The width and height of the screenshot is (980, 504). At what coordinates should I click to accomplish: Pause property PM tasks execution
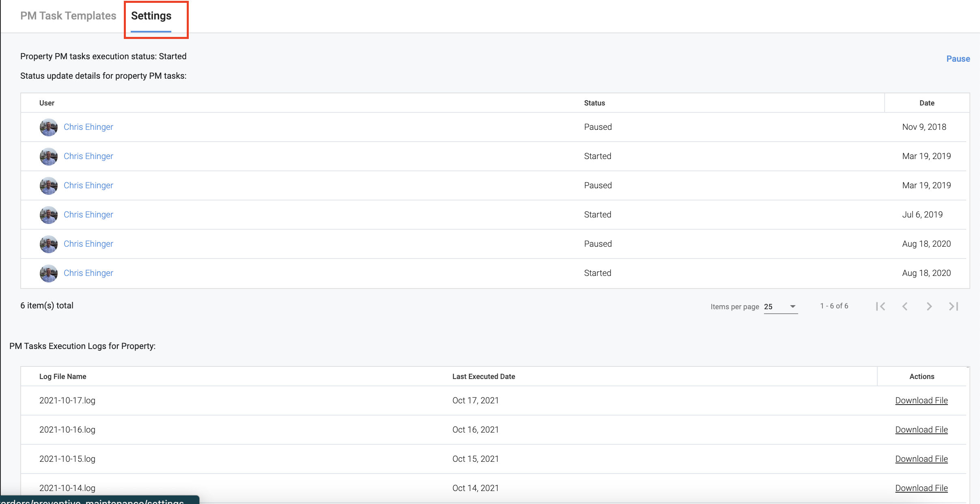[958, 59]
